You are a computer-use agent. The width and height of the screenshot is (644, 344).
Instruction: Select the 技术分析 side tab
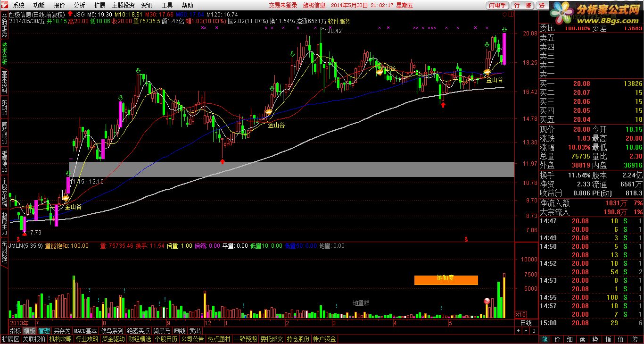click(x=4, y=54)
